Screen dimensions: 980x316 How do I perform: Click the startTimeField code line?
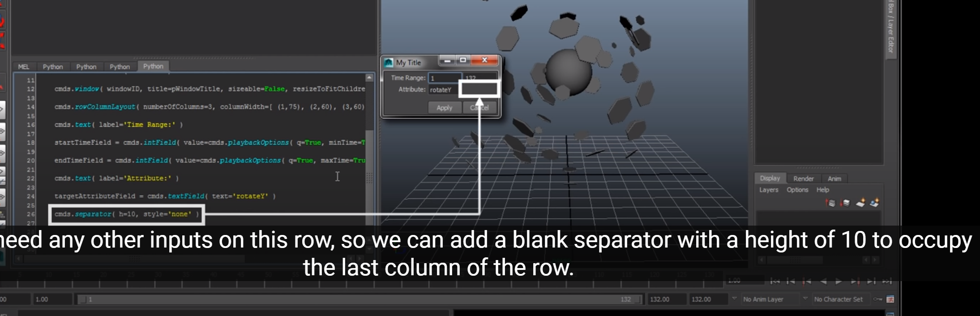click(x=210, y=142)
